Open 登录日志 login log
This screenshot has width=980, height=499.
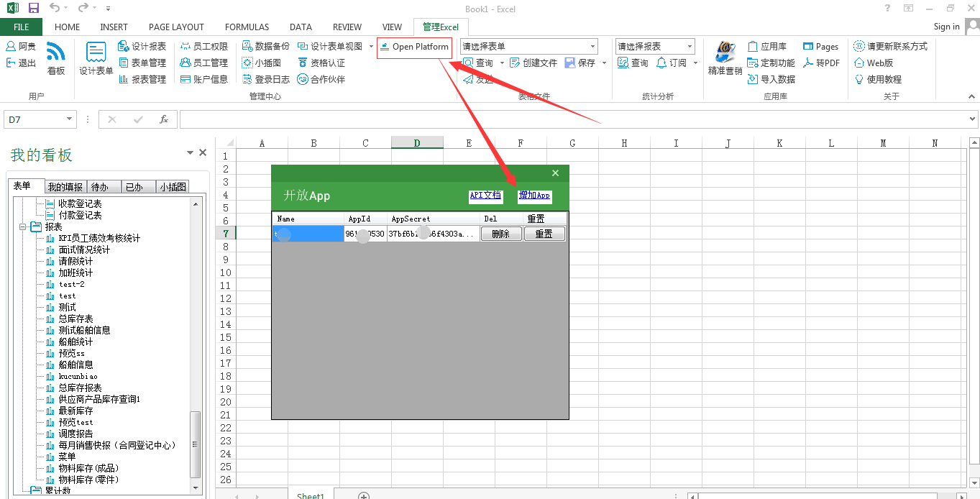[266, 79]
